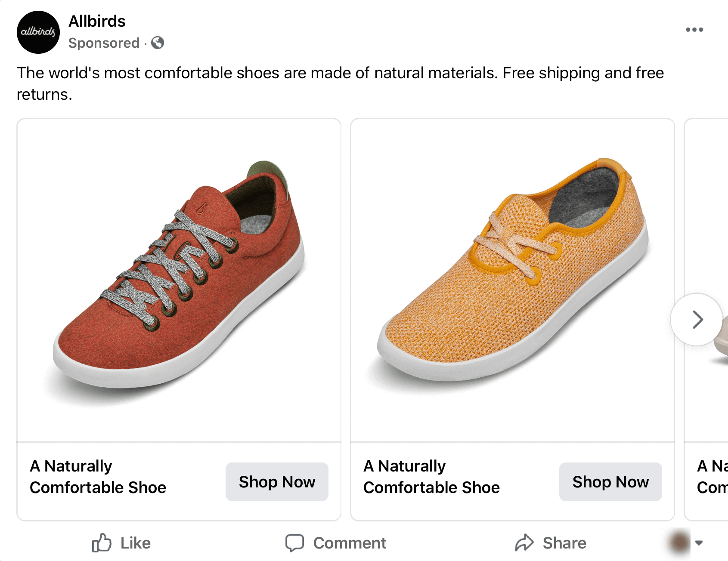
Task: Click the second card's Naturally Comfortable Shoe title
Action: 431,477
